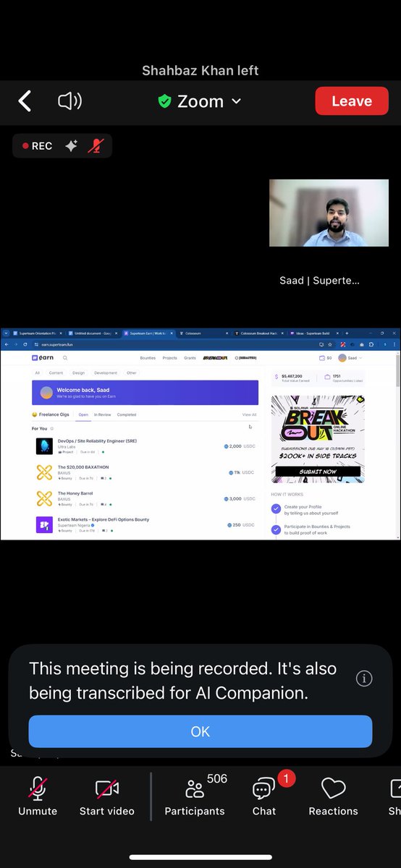Switch to the Superteam Orientation browser tab
The width and height of the screenshot is (401, 868).
pyautogui.click(x=38, y=333)
